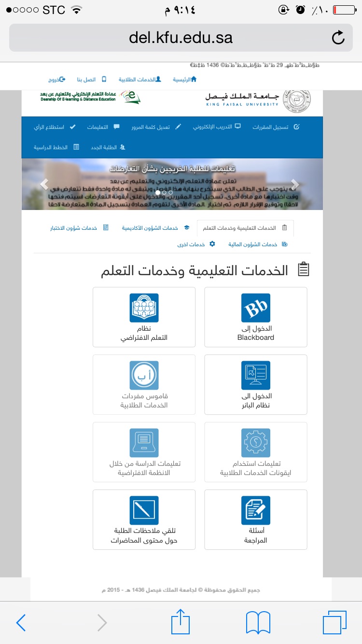362x644 pixels.
Task: Open the change password menu (تعديل كلمة المرور)
Action: [x=156, y=127]
